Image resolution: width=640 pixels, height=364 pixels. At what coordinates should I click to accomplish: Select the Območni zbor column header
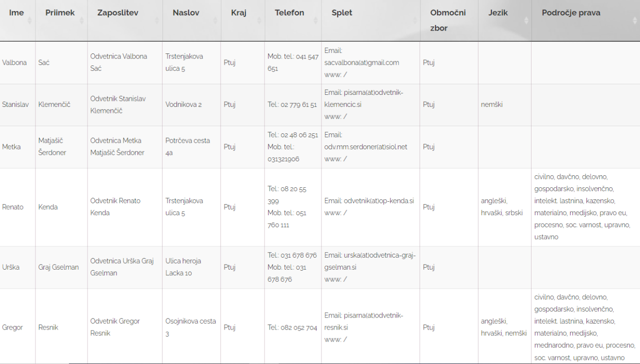(447, 20)
